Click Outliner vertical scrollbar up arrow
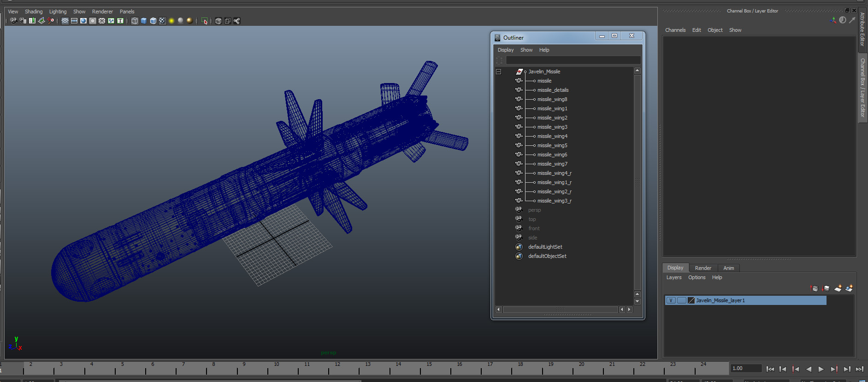 [x=637, y=71]
